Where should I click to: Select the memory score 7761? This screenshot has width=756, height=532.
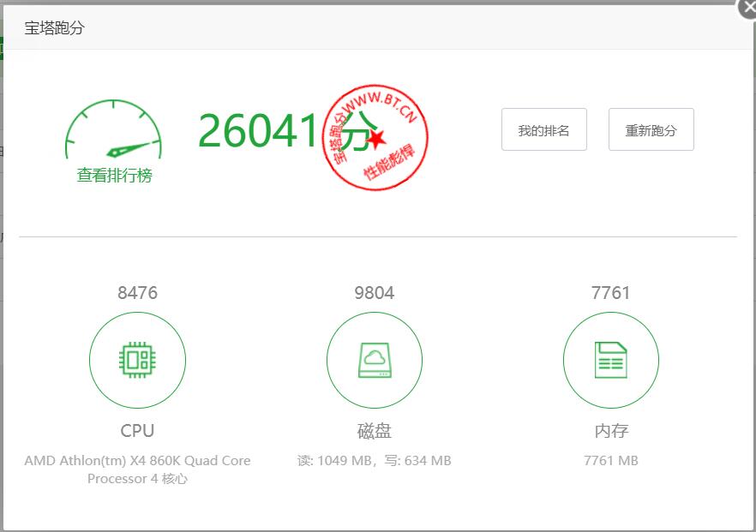point(610,293)
